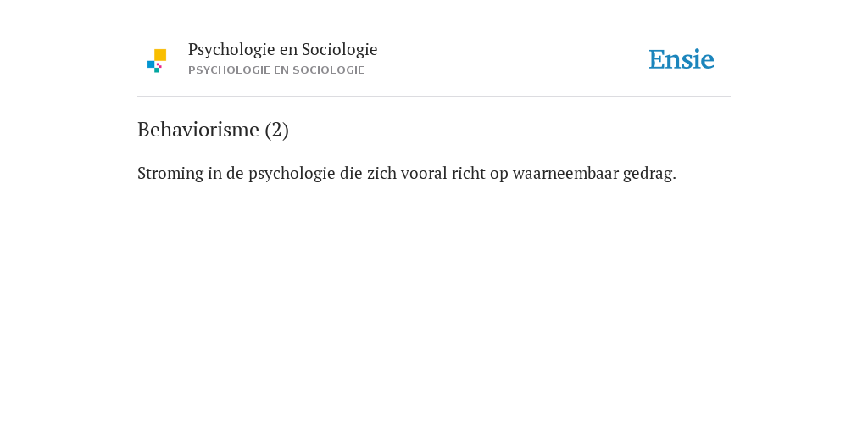
Task: Click the word Psychologie in the title
Action: 231,49
